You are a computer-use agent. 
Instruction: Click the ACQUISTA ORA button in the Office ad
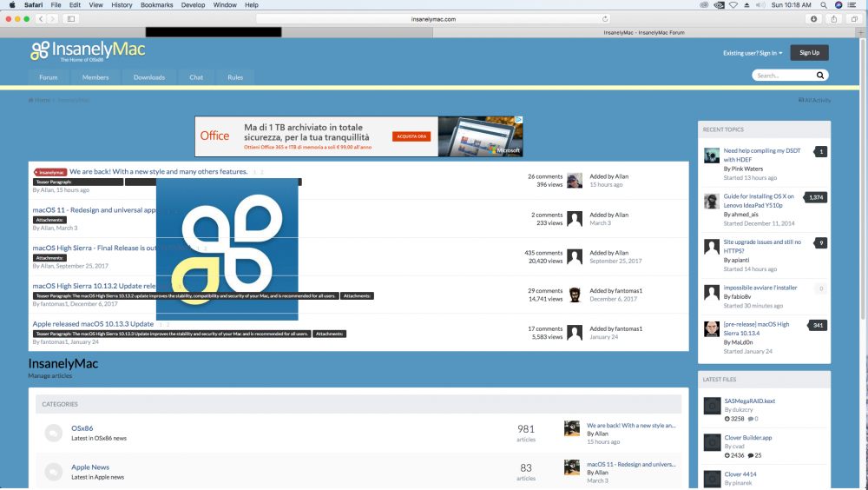pyautogui.click(x=411, y=136)
